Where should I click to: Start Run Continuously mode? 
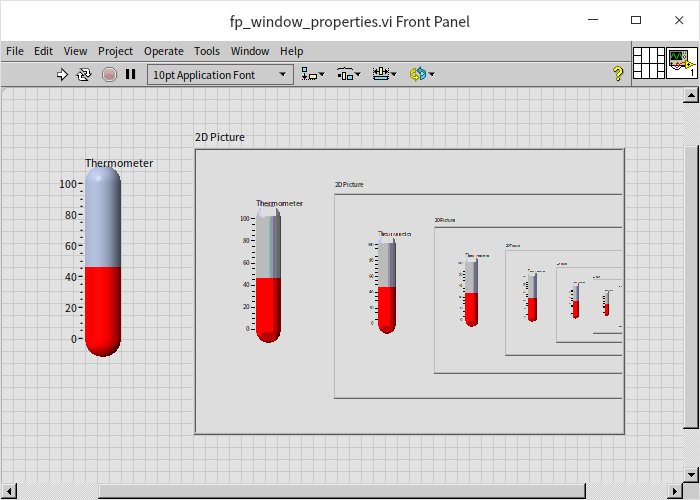coord(85,74)
